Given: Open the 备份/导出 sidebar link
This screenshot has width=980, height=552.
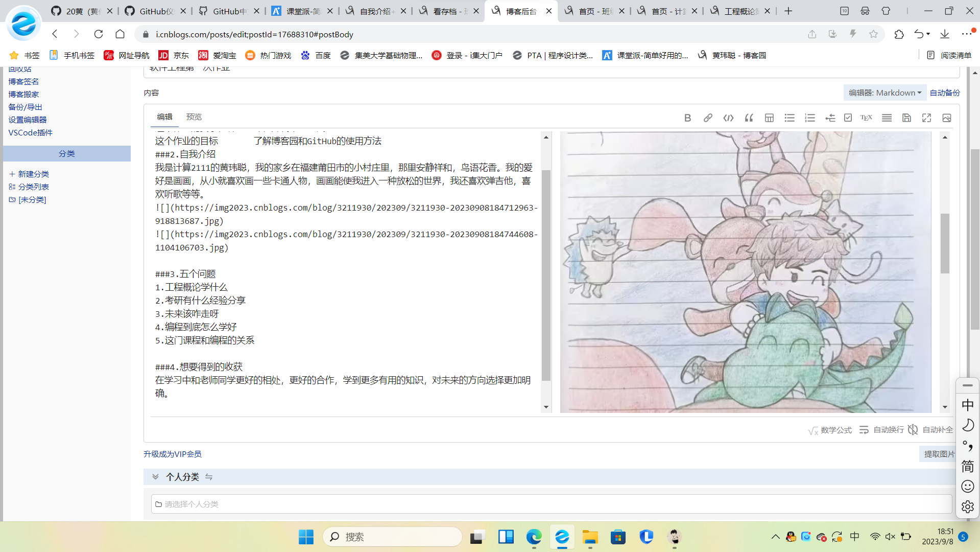Looking at the screenshot, I should (x=25, y=107).
